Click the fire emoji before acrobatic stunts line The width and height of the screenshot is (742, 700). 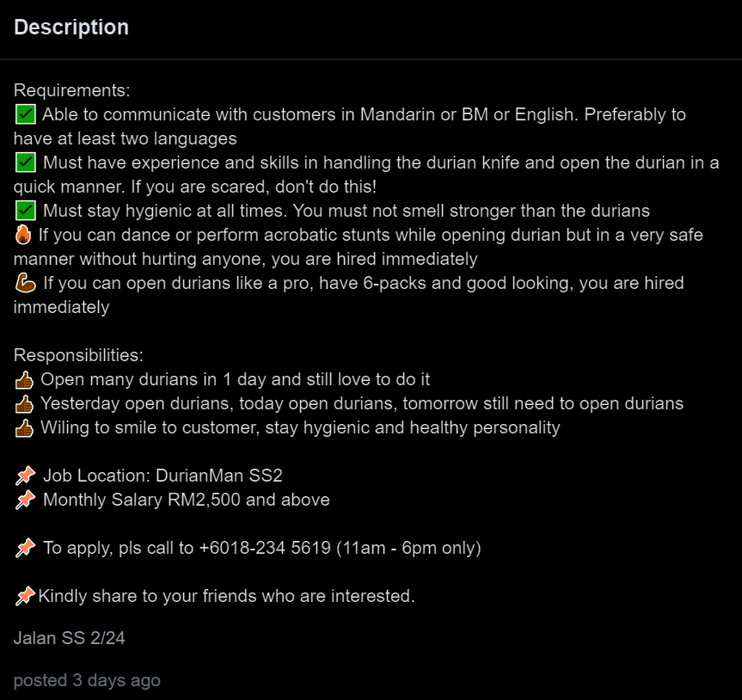click(23, 235)
